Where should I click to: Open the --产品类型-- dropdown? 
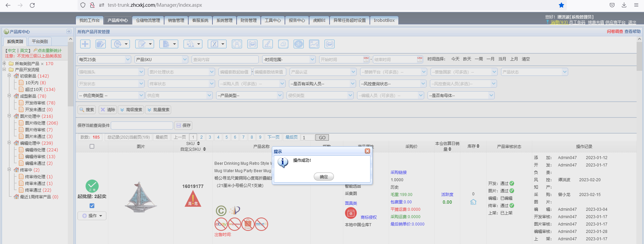pos(250,95)
